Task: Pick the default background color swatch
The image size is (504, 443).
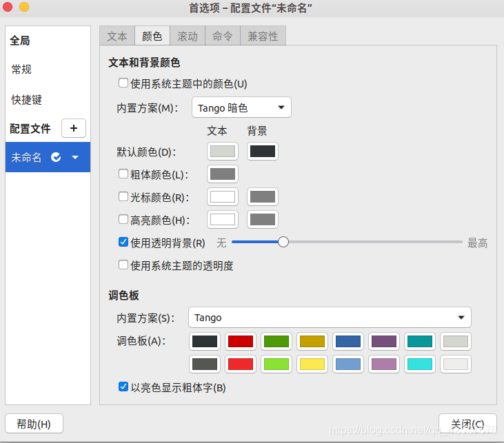Action: [262, 152]
